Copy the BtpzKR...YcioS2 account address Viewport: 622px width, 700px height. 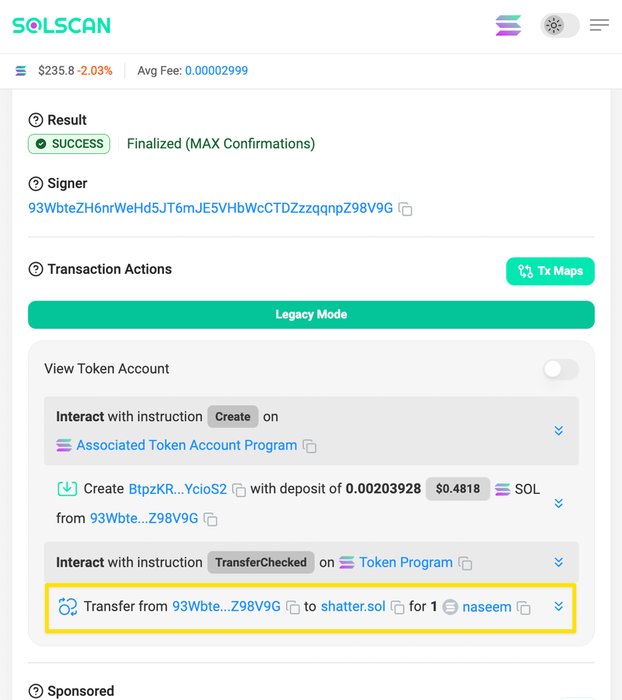pyautogui.click(x=239, y=490)
